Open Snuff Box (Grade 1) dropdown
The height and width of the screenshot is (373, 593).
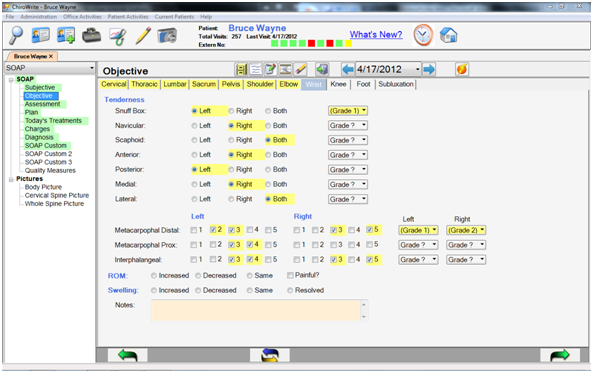[348, 111]
